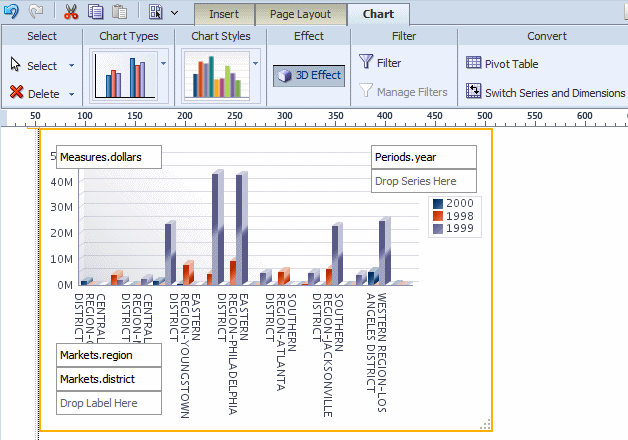The height and width of the screenshot is (440, 628).
Task: Click the Select arrow cursor icon
Action: click(15, 64)
